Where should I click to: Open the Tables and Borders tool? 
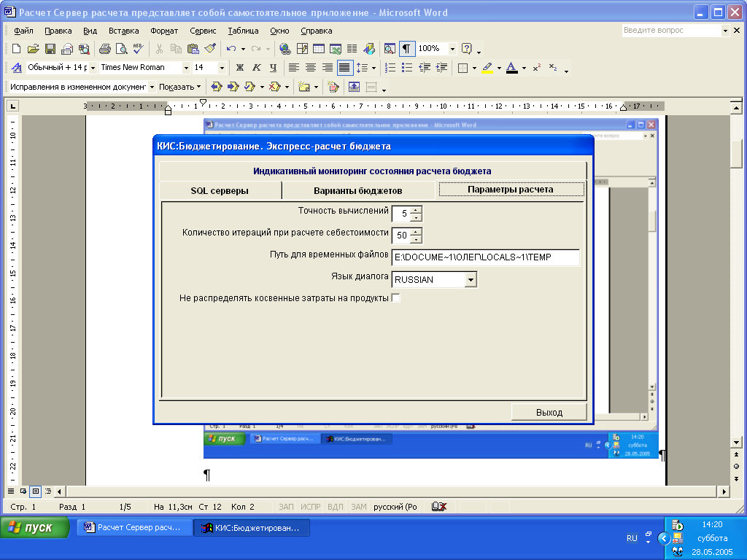tap(302, 49)
